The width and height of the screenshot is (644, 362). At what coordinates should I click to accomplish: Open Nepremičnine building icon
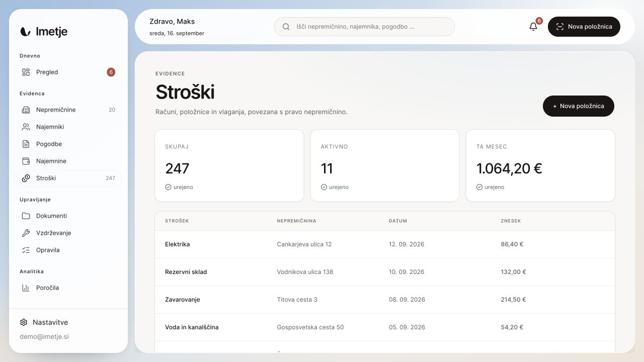(26, 110)
